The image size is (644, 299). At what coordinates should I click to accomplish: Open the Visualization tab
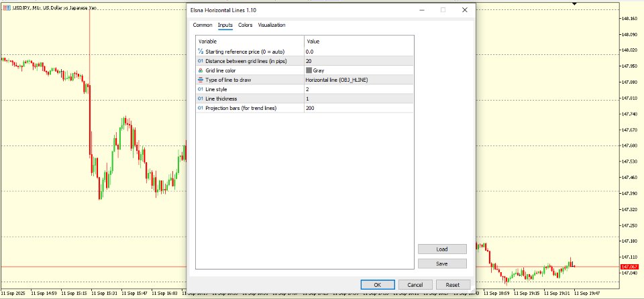click(x=272, y=25)
